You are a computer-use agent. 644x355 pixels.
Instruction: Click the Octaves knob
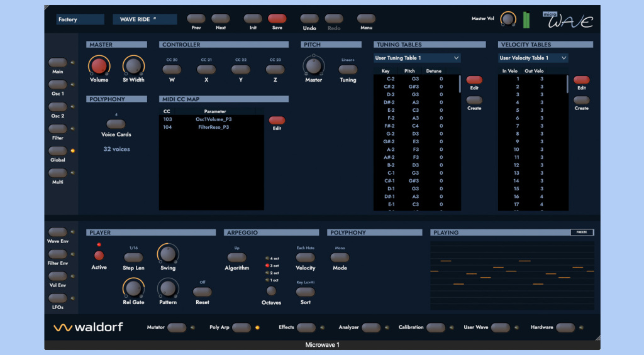pos(271,291)
